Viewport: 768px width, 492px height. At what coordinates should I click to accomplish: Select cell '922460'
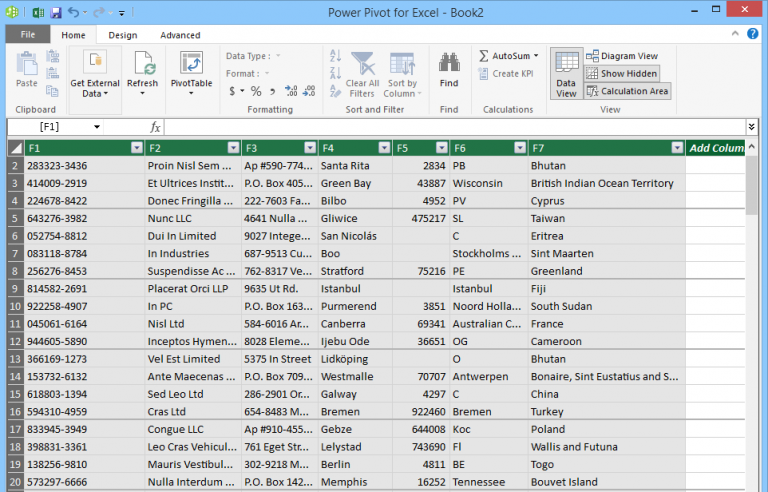421,412
